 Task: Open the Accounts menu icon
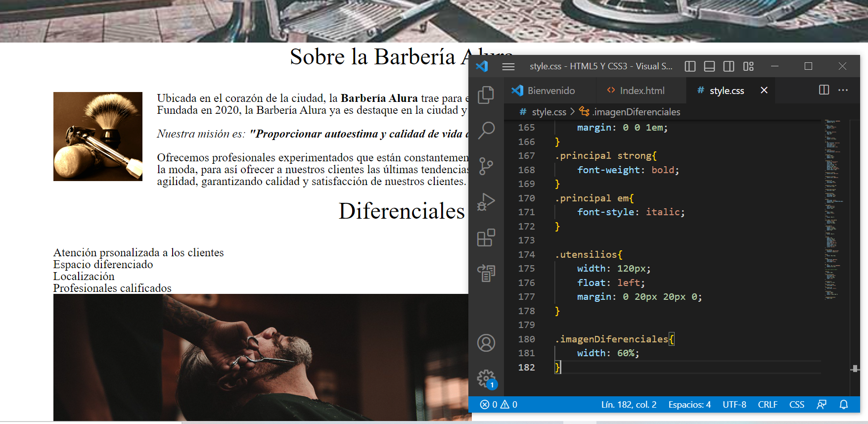point(486,343)
